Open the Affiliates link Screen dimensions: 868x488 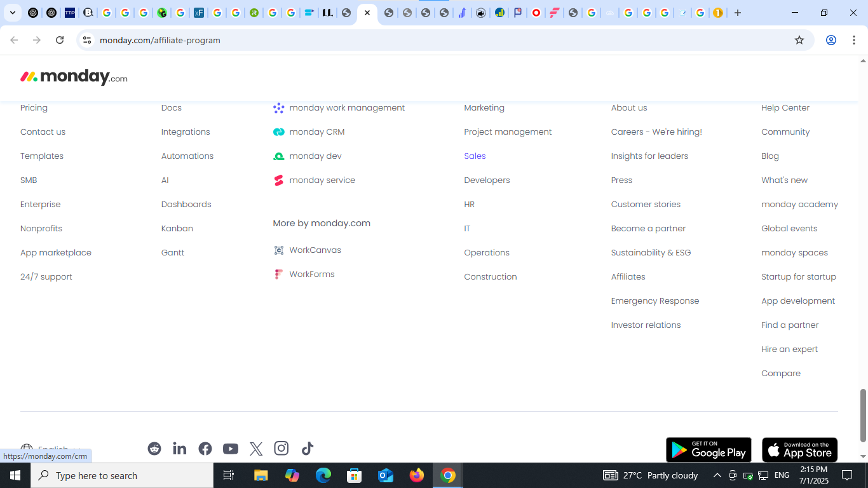[x=628, y=277]
